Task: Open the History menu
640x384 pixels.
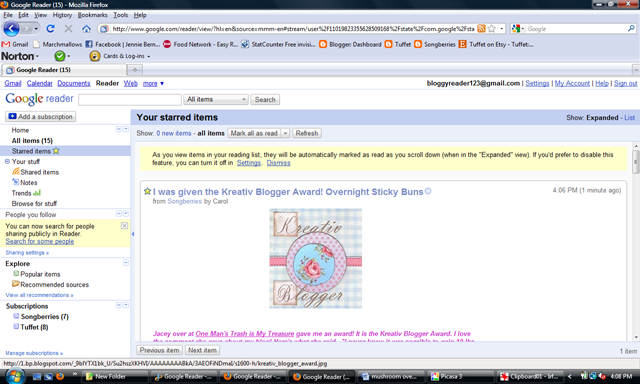Action: point(62,15)
